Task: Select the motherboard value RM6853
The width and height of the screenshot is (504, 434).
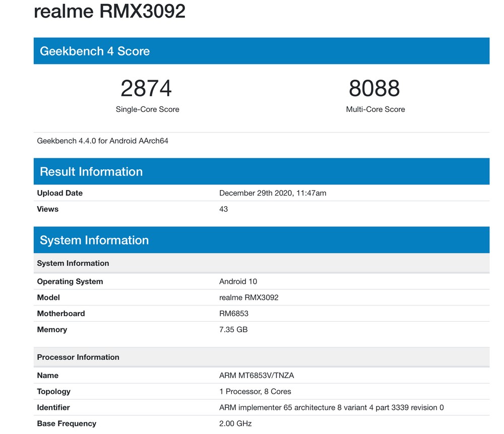Action: coord(234,314)
